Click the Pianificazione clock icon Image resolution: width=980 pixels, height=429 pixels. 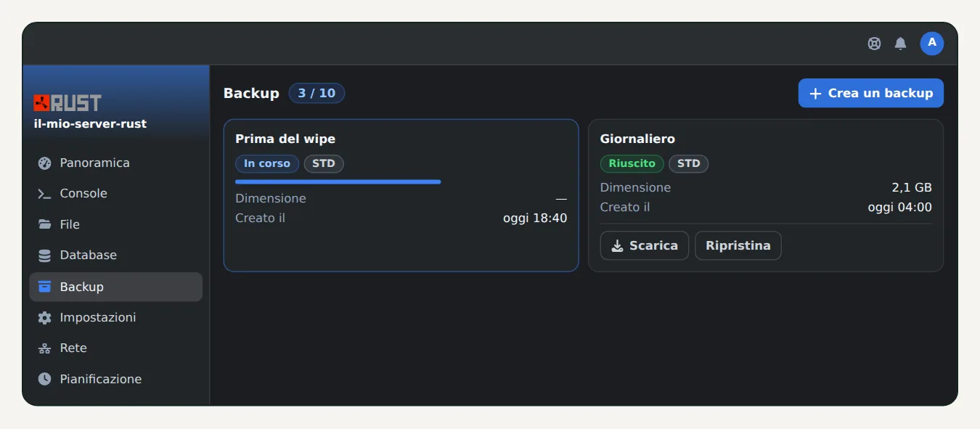45,379
